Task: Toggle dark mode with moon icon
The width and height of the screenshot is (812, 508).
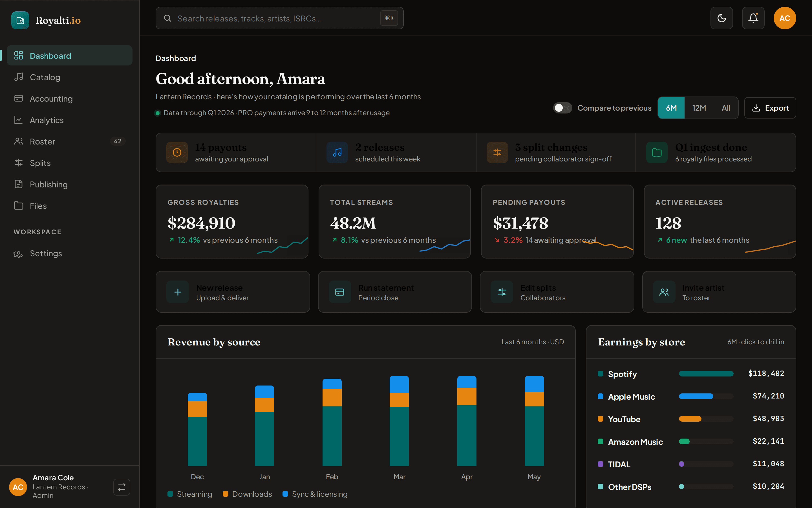Action: 721,18
